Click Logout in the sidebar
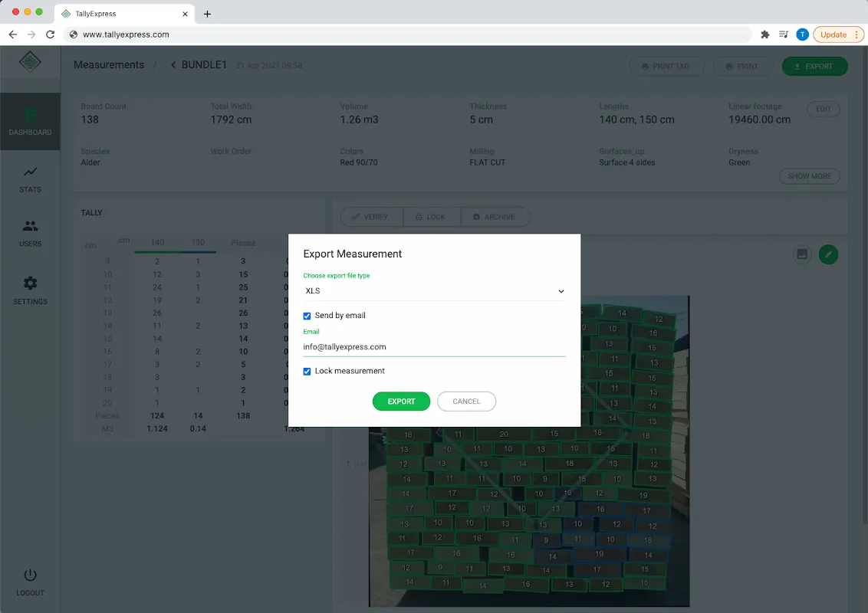The image size is (868, 613). [30, 582]
